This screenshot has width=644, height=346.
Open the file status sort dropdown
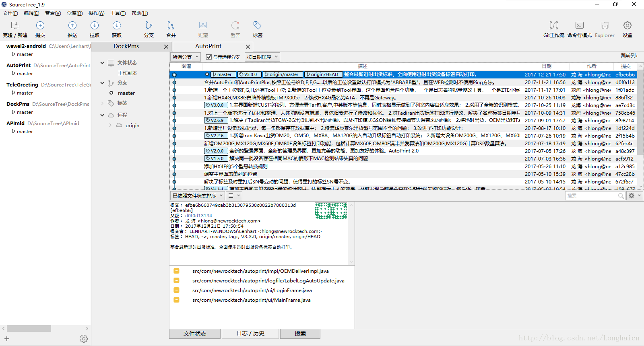coord(197,196)
